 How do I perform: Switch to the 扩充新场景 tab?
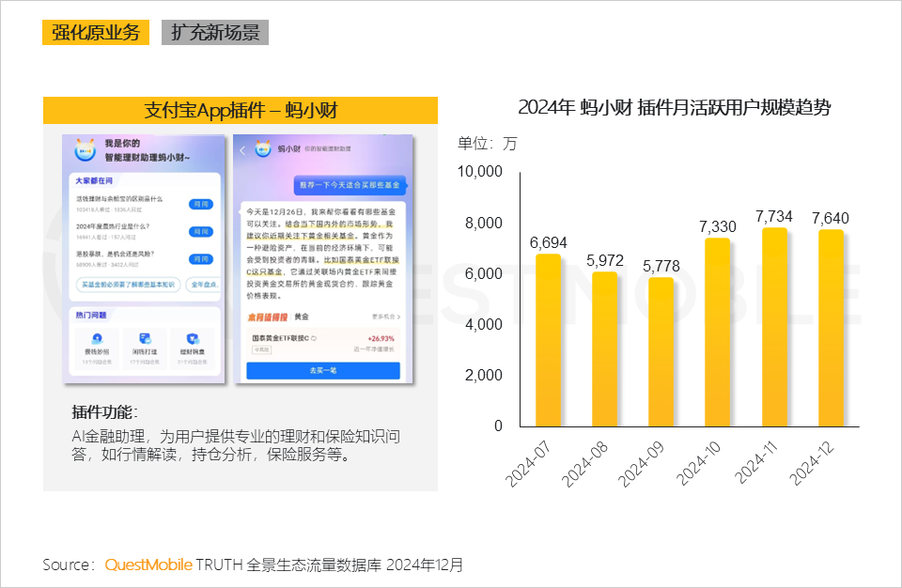point(214,33)
